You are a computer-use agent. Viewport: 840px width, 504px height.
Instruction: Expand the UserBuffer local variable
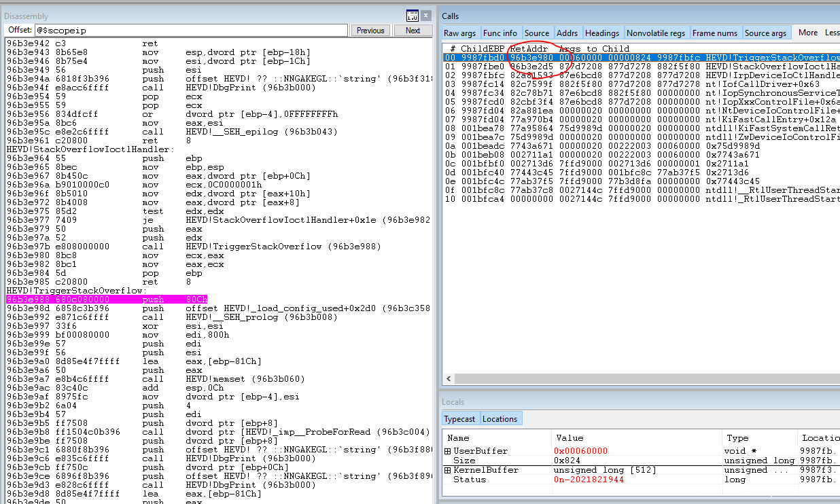click(x=448, y=452)
